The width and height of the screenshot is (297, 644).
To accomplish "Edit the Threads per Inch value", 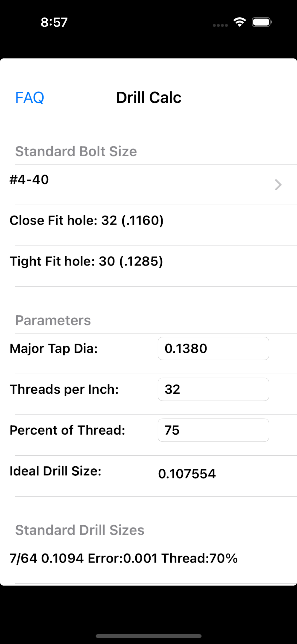I will (213, 389).
